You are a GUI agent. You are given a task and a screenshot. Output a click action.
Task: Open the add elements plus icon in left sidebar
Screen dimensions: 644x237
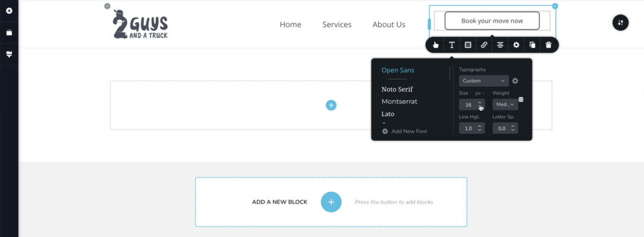(x=9, y=11)
